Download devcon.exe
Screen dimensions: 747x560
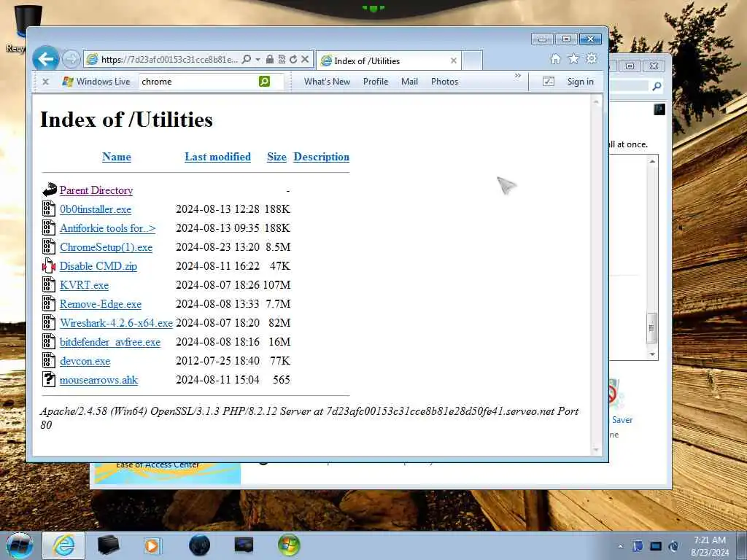pos(85,361)
